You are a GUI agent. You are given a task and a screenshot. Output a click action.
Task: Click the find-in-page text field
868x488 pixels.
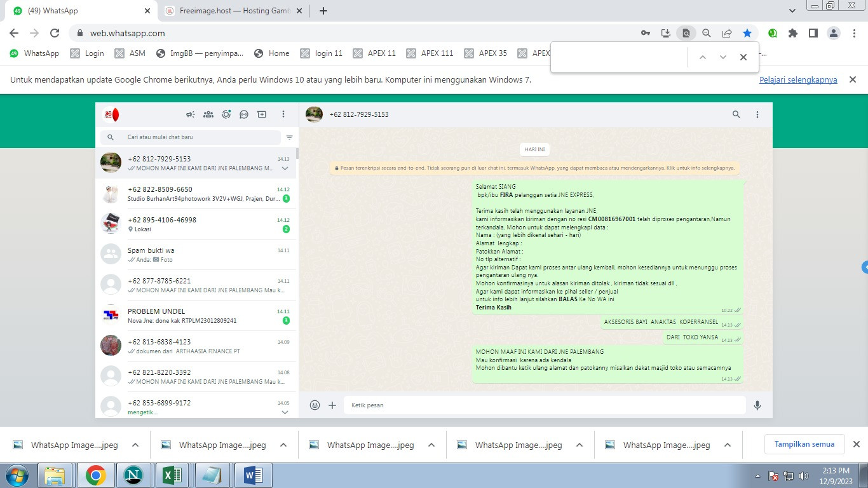coord(620,57)
